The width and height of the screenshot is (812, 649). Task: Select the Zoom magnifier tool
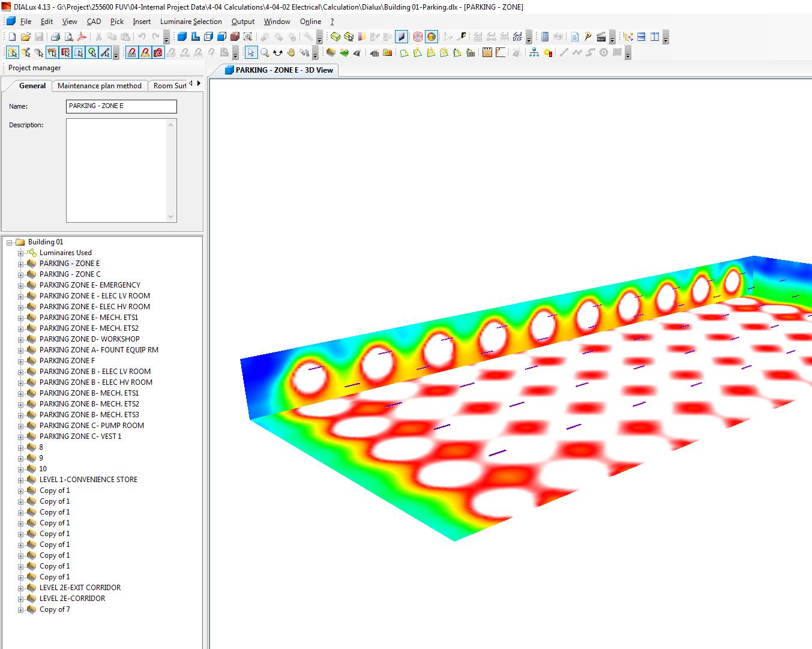click(x=265, y=53)
